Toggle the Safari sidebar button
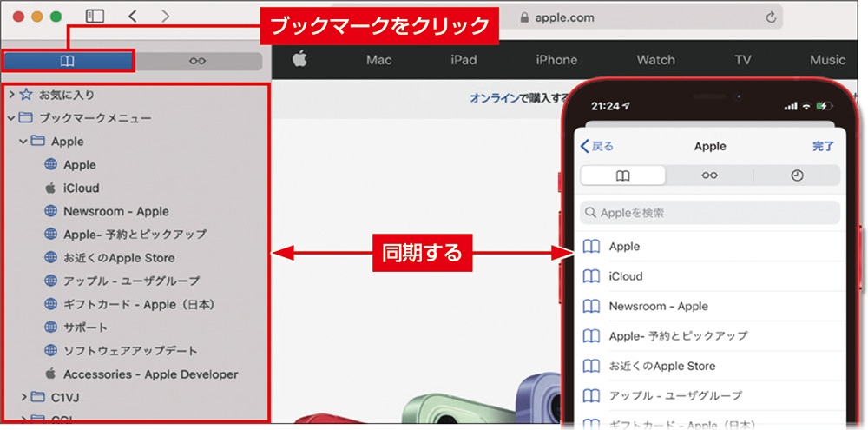Image resolution: width=868 pixels, height=430 pixels. point(95,16)
